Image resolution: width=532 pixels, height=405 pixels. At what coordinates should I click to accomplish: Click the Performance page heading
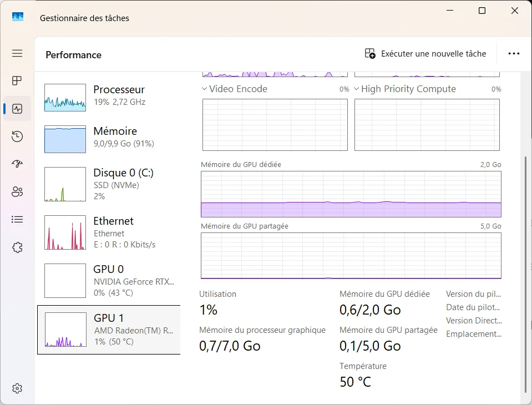click(x=74, y=55)
